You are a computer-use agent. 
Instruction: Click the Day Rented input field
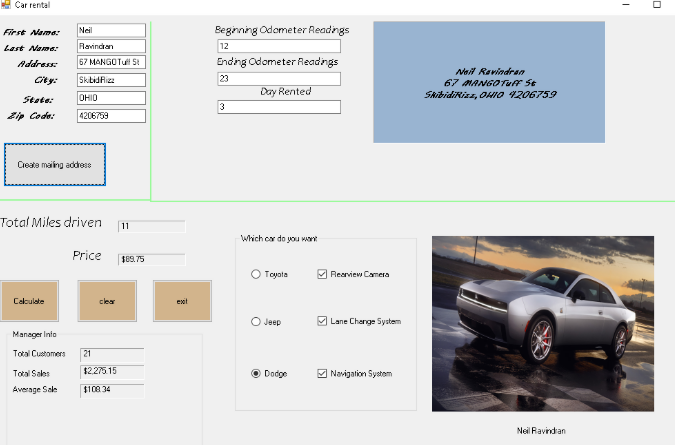point(278,107)
